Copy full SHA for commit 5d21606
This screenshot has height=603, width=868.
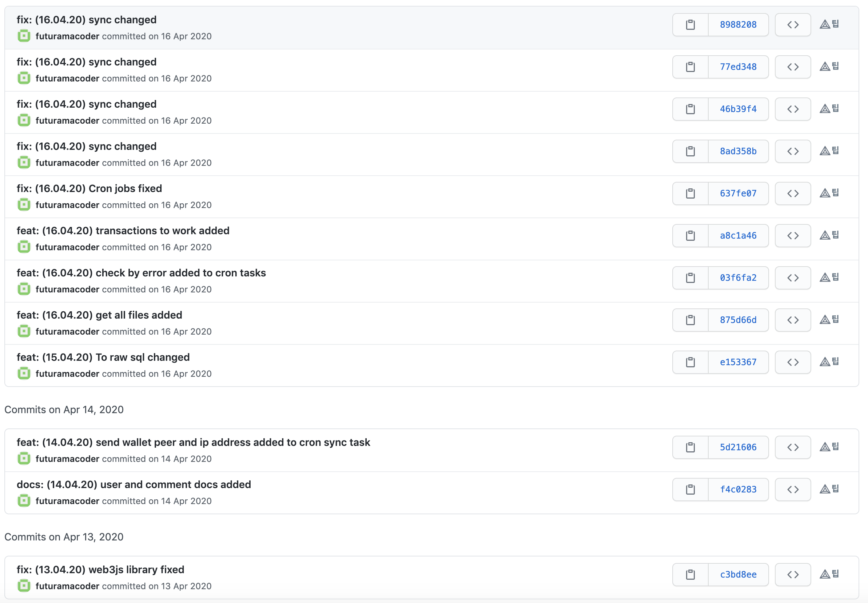(x=690, y=448)
